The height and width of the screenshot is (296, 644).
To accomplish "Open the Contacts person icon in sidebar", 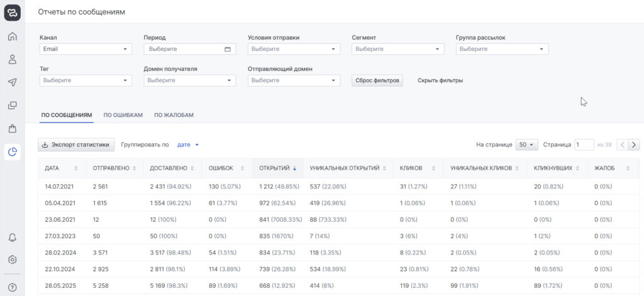I will click(12, 59).
